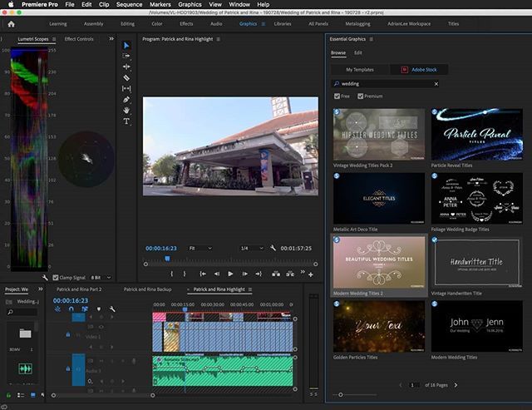Open the 1/4 playback resolution dropdown
The image size is (532, 410).
pyautogui.click(x=252, y=248)
